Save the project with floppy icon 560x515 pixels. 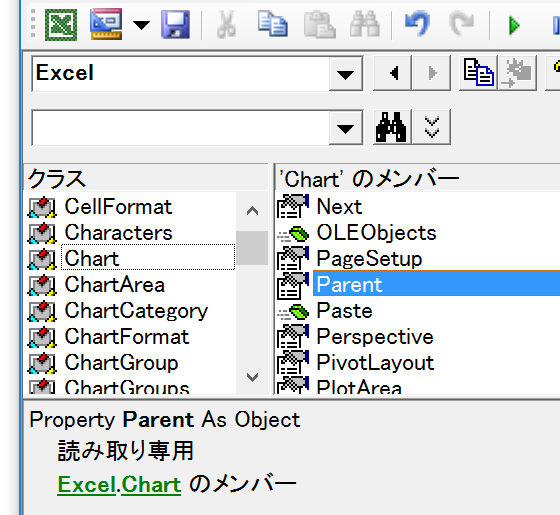[x=175, y=24]
